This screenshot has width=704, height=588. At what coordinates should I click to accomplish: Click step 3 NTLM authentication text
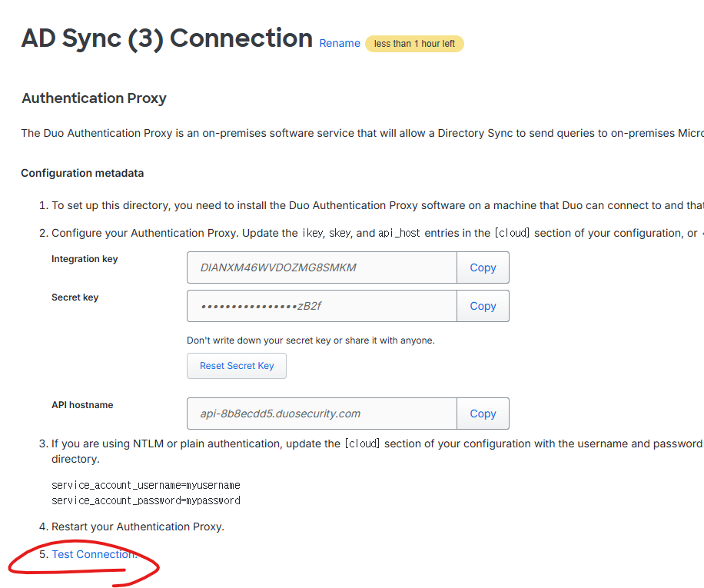coord(377,451)
